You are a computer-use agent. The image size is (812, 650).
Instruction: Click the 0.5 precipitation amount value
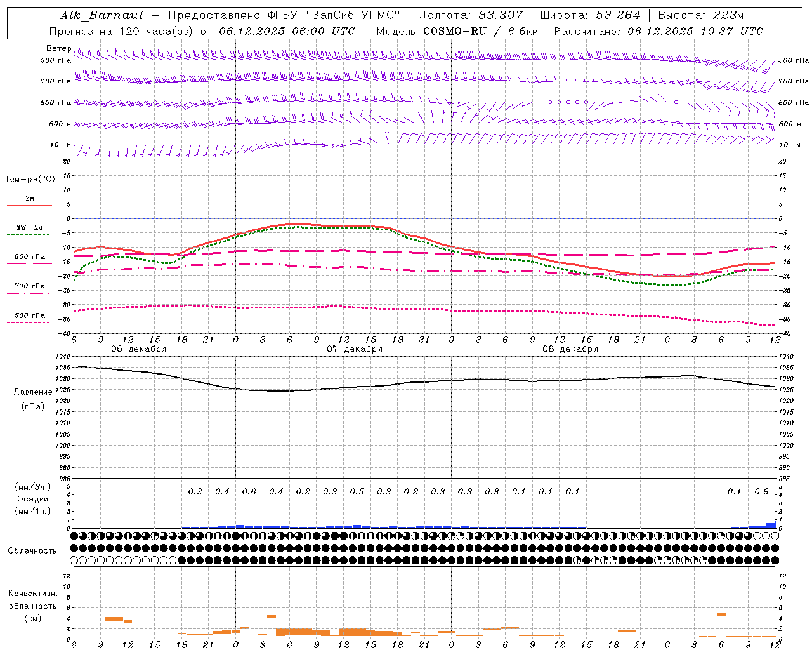(x=357, y=491)
